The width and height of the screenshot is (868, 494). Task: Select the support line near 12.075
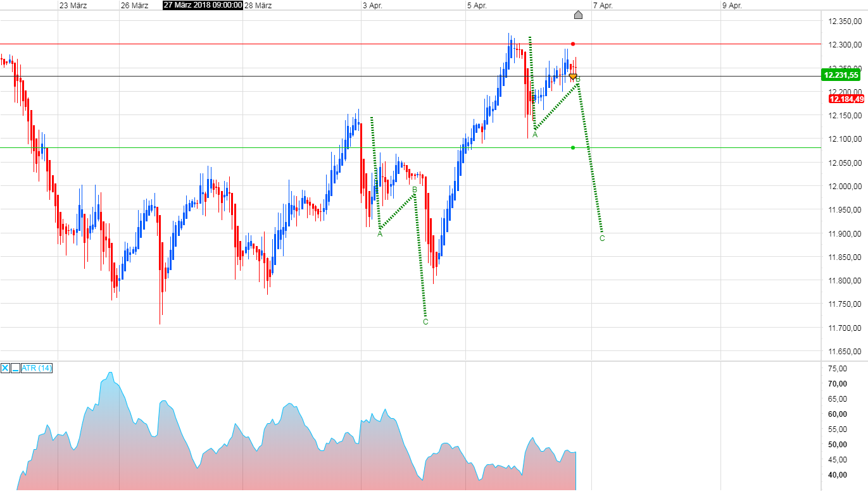pos(253,148)
